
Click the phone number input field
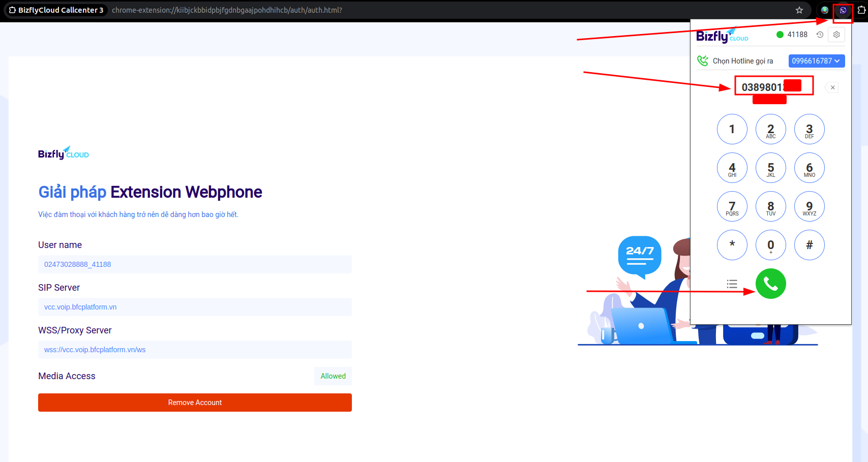tap(774, 87)
